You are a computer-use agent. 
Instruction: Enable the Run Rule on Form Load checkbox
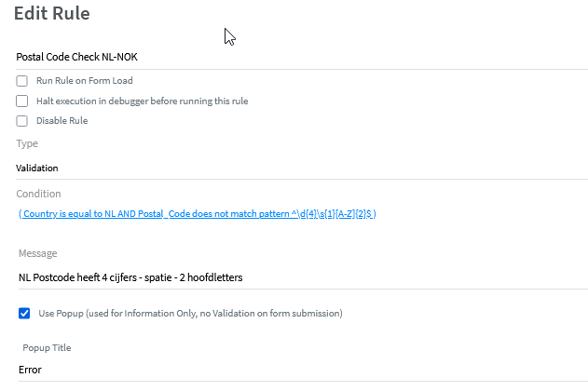click(22, 81)
